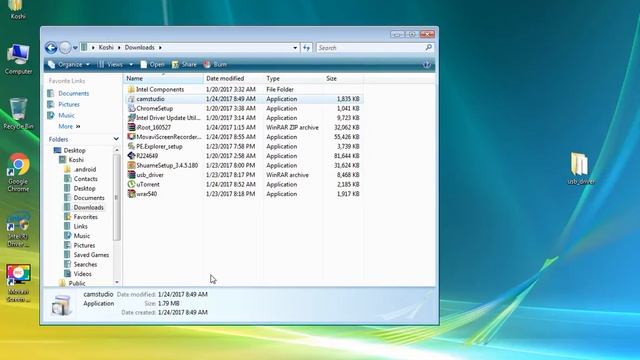The height and width of the screenshot is (360, 640).
Task: Select PE.Explorer_setup file icon
Action: point(131,146)
